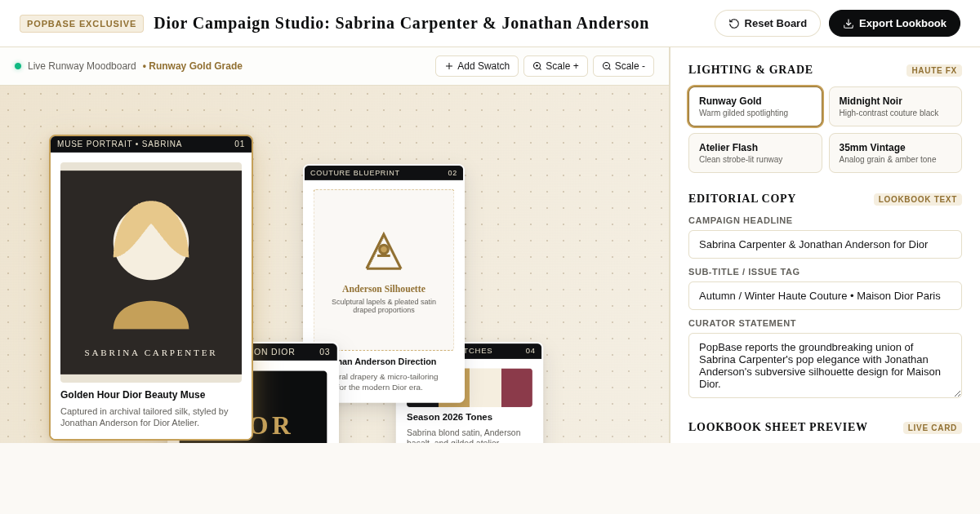
Task: Click the PopBase Exclusive badge
Action: (x=82, y=24)
